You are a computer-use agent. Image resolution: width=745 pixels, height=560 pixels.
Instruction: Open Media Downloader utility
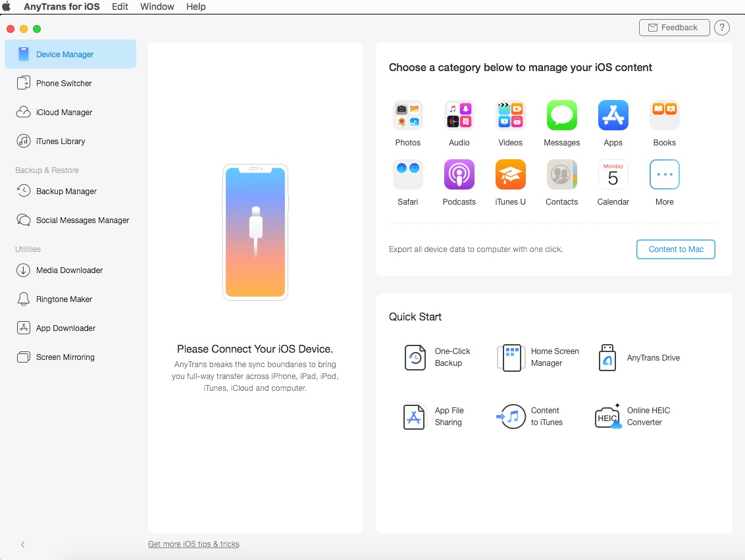point(70,270)
